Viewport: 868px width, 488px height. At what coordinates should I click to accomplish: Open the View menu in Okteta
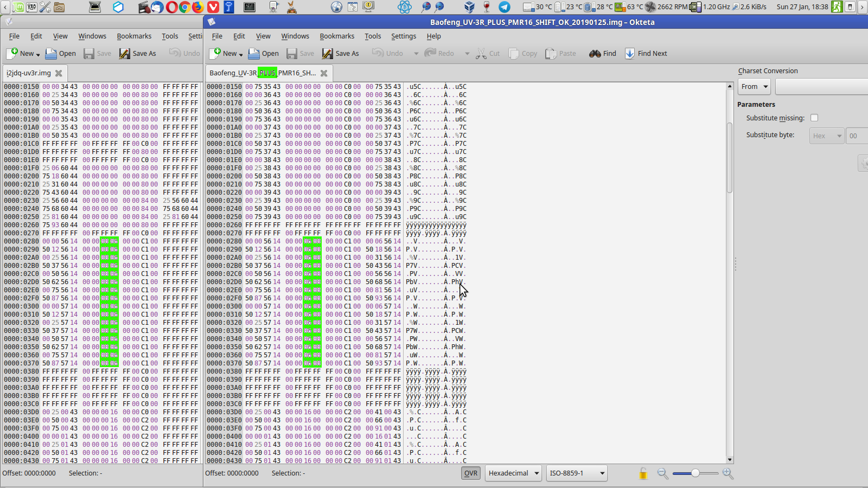[263, 36]
